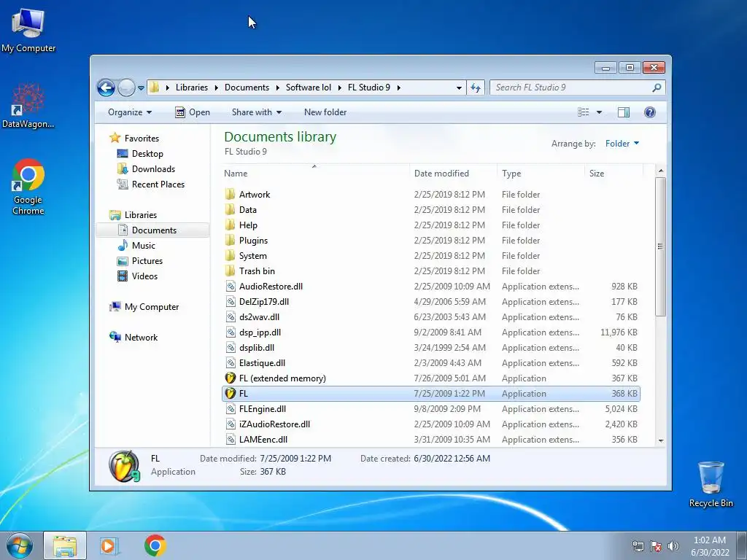747x560 pixels.
Task: Open the Arrange by Folder dropdown
Action: pyautogui.click(x=622, y=144)
